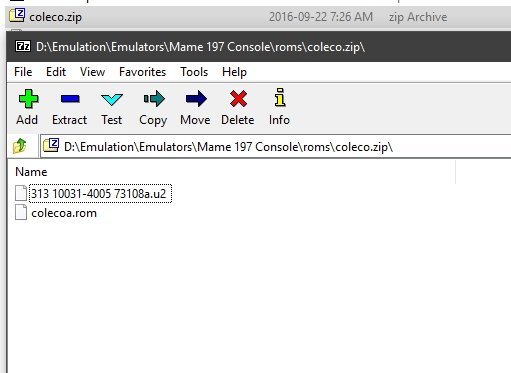The image size is (511, 373).
Task: Click the green Add plus icon
Action: pos(28,99)
